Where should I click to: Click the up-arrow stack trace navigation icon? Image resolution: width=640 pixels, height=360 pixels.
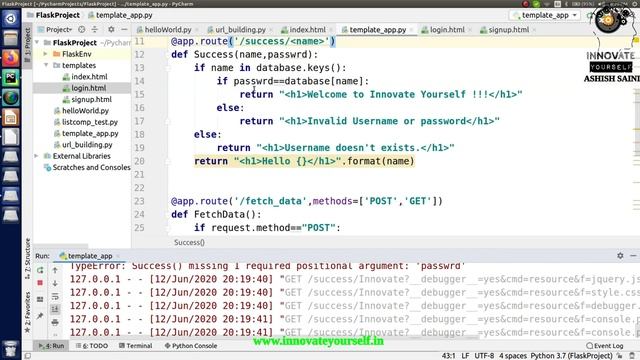(x=55, y=270)
